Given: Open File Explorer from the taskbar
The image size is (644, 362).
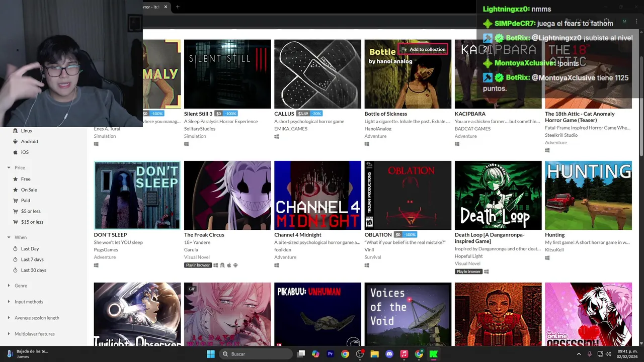Looking at the screenshot, I should click(x=374, y=354).
